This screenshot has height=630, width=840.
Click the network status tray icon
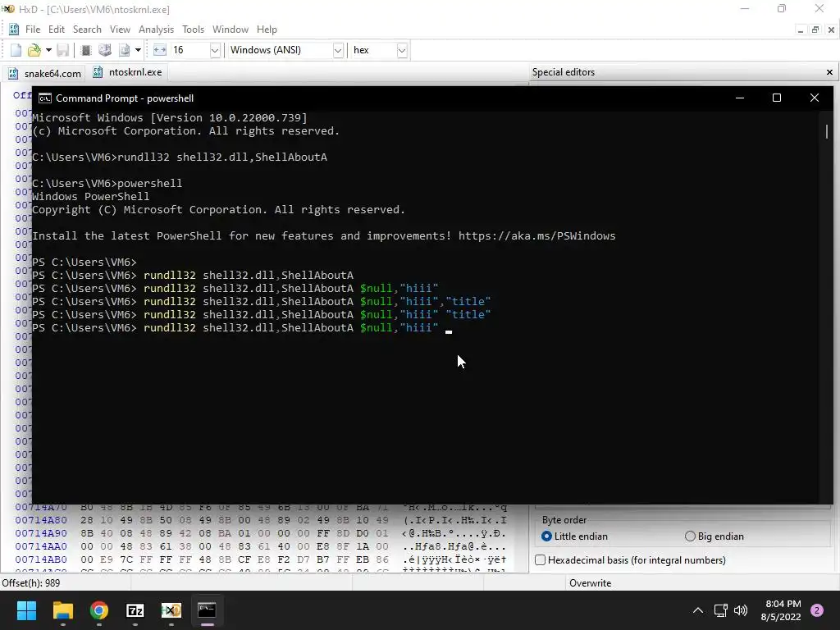(720, 610)
